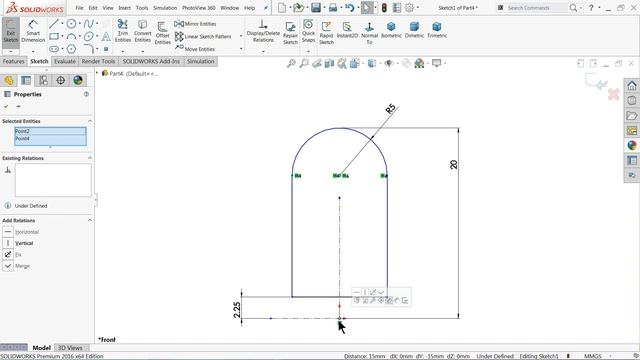Click Convert Entities tool
The width and height of the screenshot is (640, 360).
(142, 31)
